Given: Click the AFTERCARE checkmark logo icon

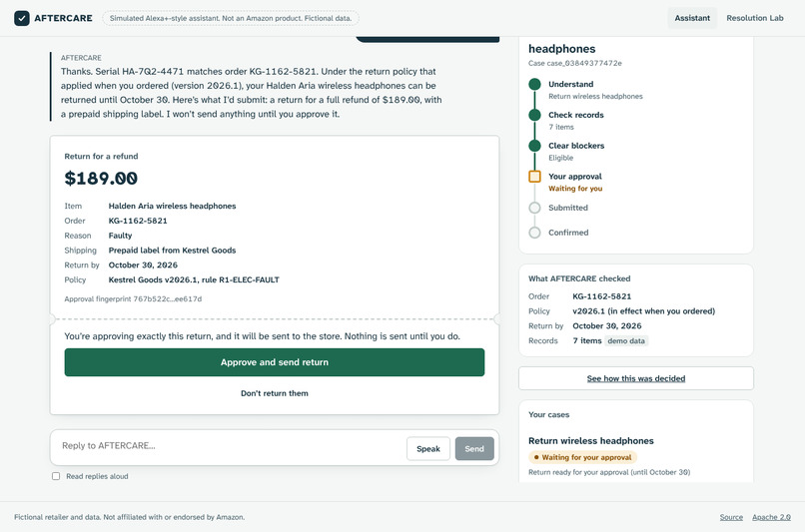Looking at the screenshot, I should (x=22, y=18).
